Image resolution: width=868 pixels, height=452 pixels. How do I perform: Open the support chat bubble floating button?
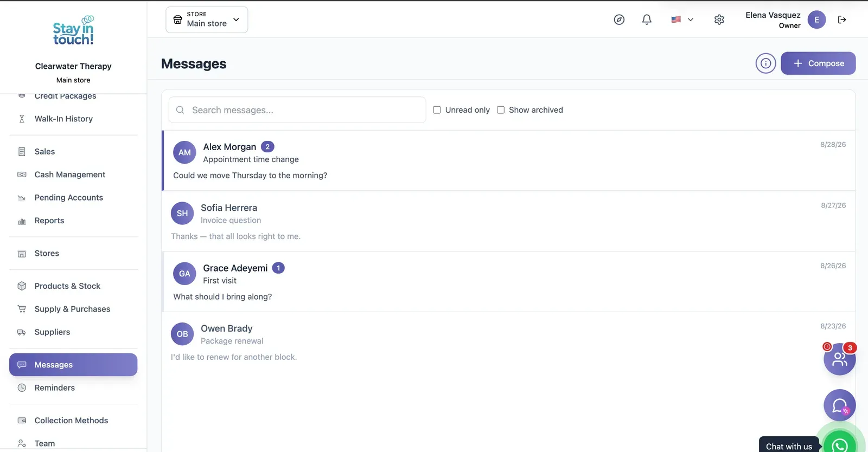coord(839,405)
